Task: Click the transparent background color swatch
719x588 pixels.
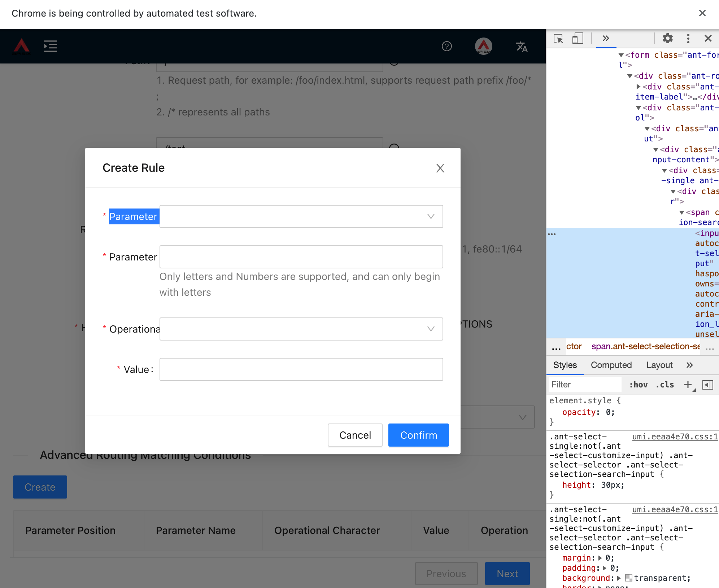Action: tap(628, 578)
